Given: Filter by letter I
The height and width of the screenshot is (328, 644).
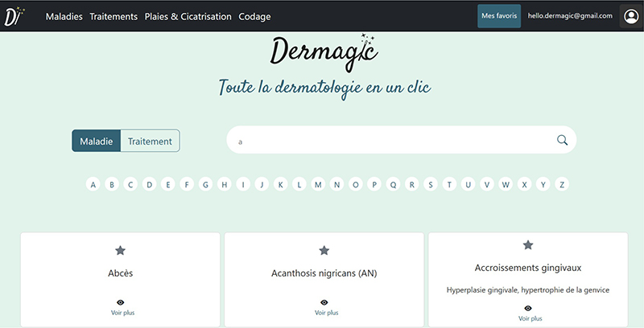Looking at the screenshot, I should [243, 185].
